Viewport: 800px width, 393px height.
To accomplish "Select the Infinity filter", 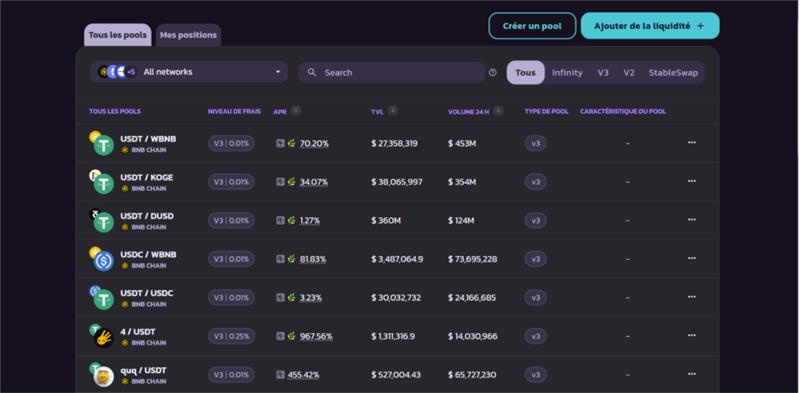I will 567,72.
